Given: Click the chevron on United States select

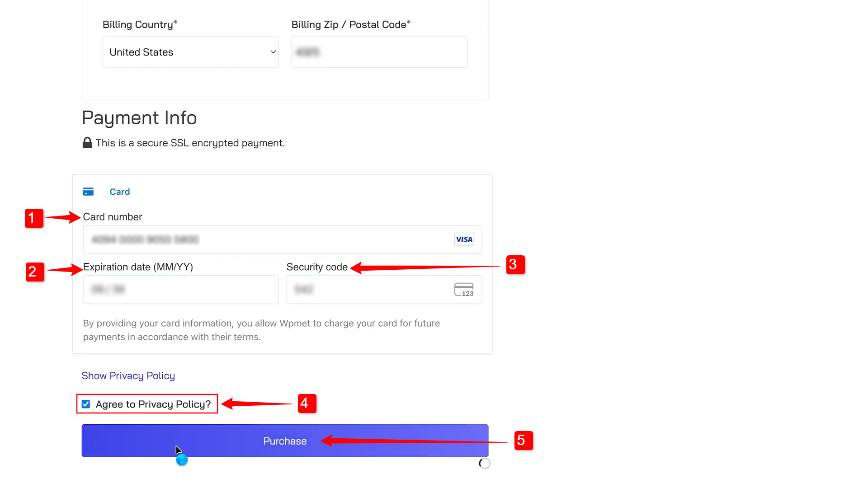Looking at the screenshot, I should (x=273, y=52).
